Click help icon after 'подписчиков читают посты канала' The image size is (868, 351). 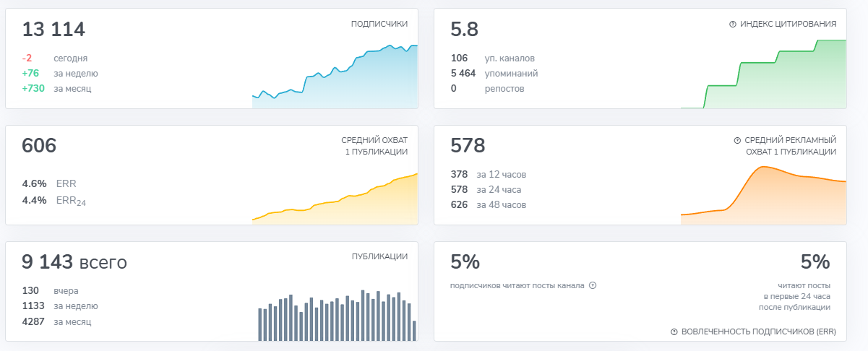click(593, 285)
